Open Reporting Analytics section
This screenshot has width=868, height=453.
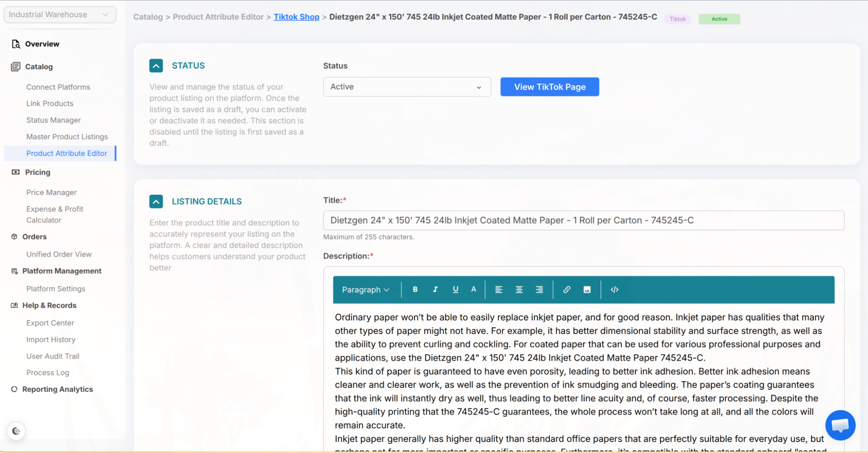pos(57,389)
